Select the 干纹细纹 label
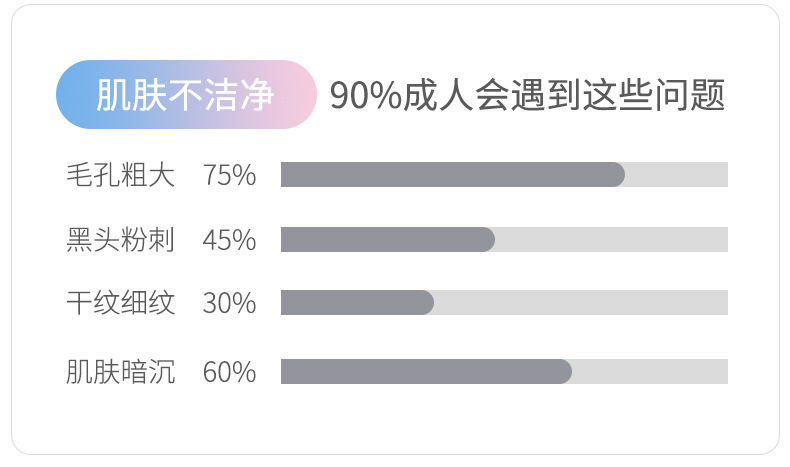Screen dimensions: 790x467 point(120,302)
